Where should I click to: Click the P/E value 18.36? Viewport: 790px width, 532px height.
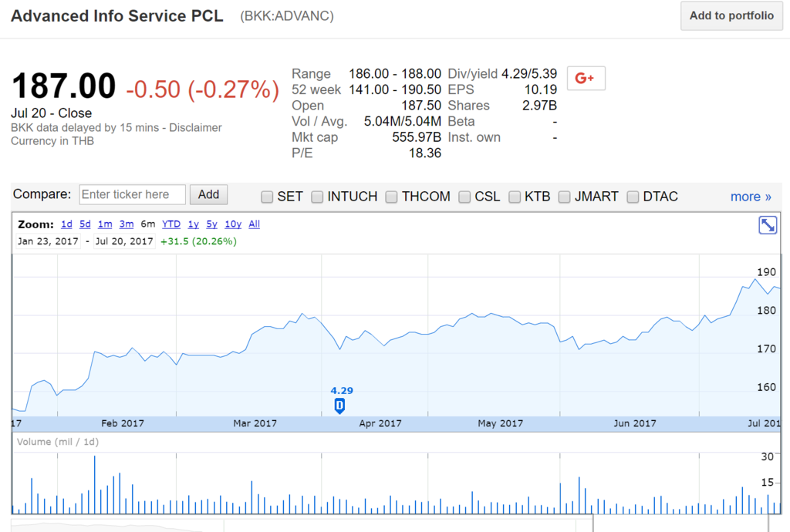tap(425, 153)
